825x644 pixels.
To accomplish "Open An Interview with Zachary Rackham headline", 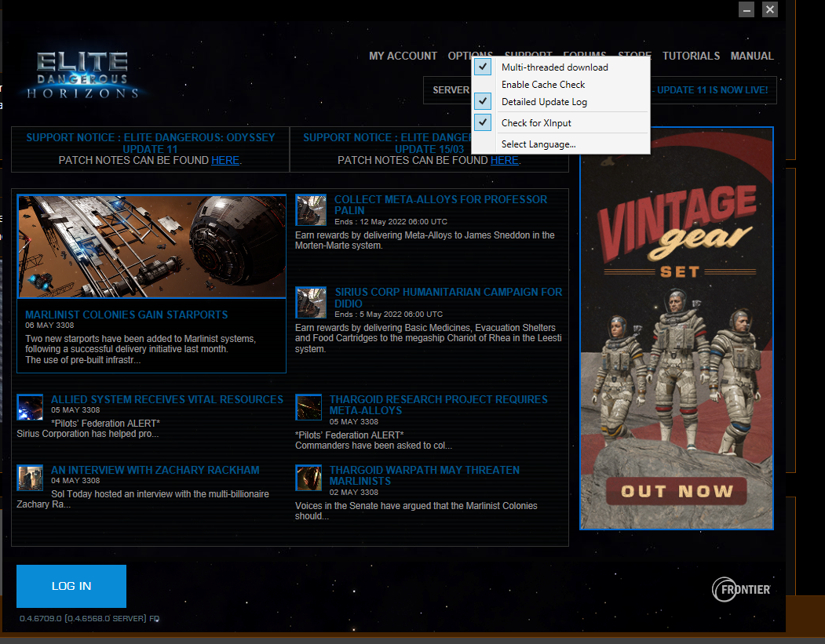I will click(x=155, y=470).
